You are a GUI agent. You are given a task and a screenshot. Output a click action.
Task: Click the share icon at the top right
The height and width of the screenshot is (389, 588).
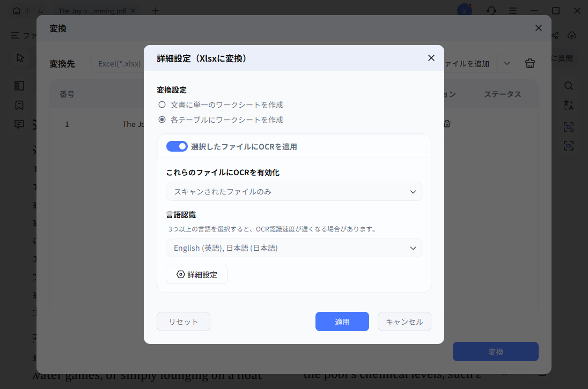tap(555, 35)
